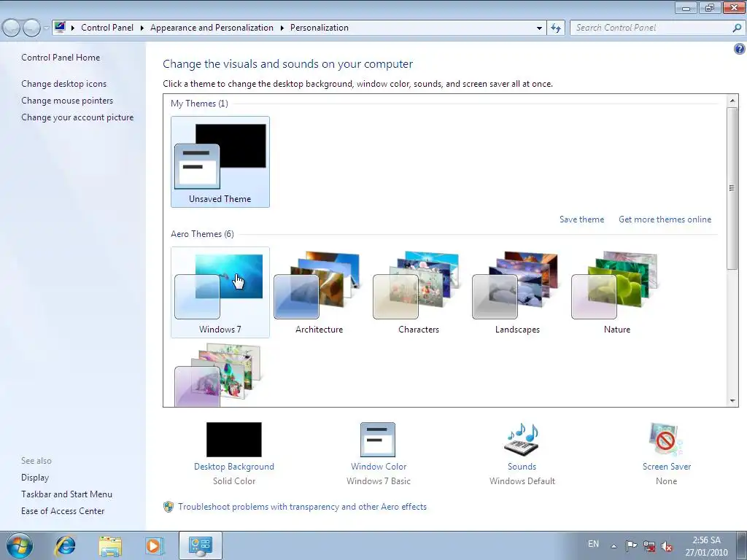The image size is (747, 560).
Task: Open Ease of Access Center link
Action: [63, 511]
